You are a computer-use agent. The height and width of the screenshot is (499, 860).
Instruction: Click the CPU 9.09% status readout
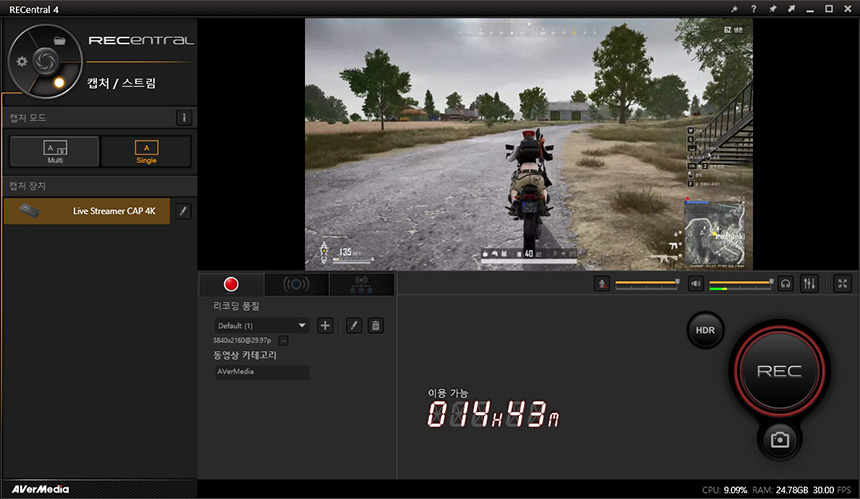pyautogui.click(x=725, y=490)
